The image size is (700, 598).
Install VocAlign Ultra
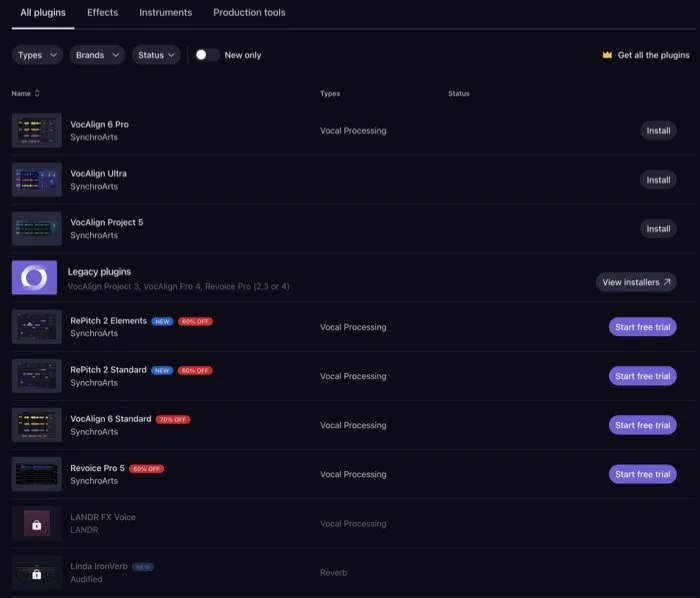658,180
